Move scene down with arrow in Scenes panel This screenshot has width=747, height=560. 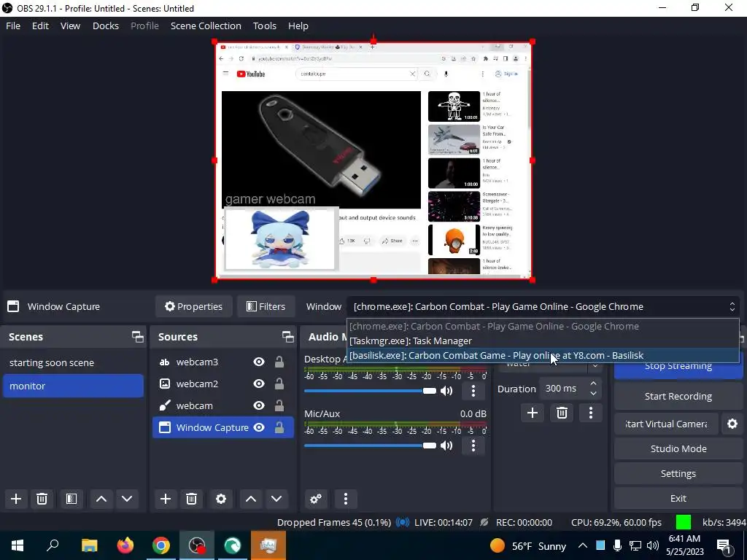pyautogui.click(x=127, y=499)
